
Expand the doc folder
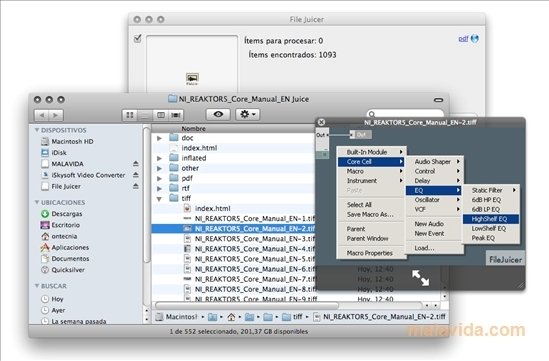coord(159,138)
